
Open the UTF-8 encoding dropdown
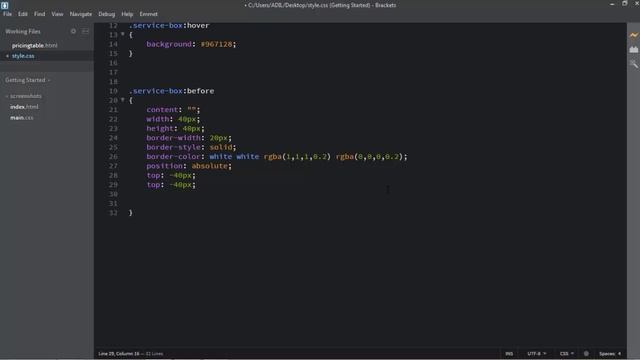click(536, 353)
